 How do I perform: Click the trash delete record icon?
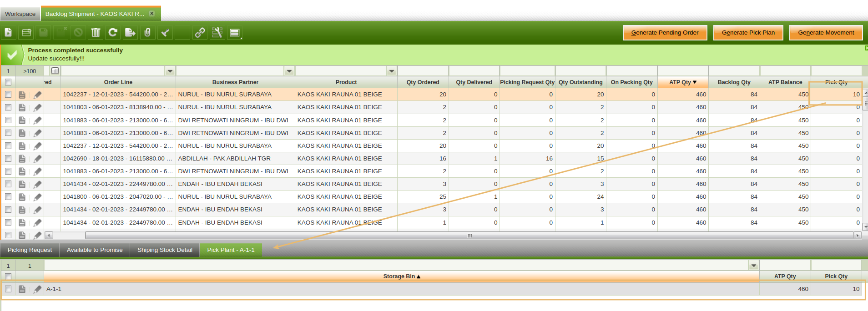(96, 33)
